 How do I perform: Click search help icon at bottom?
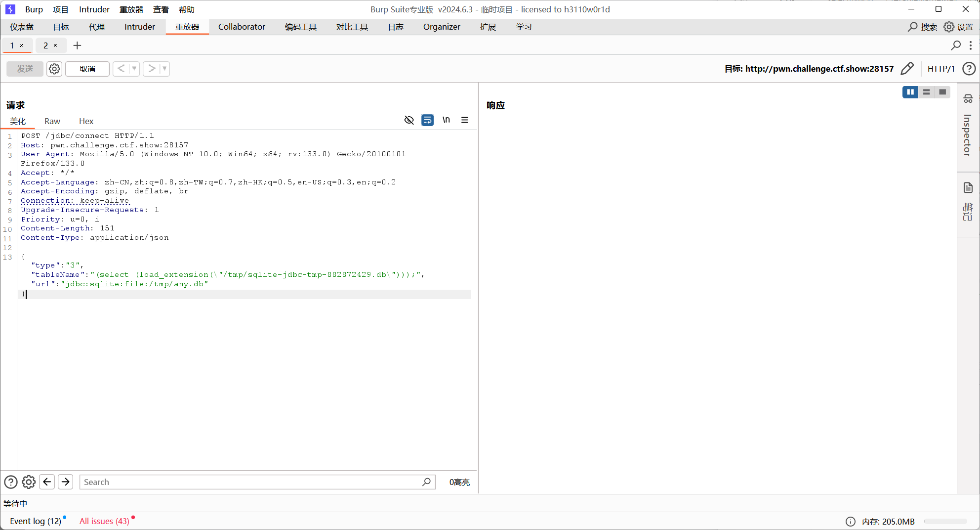tap(11, 482)
